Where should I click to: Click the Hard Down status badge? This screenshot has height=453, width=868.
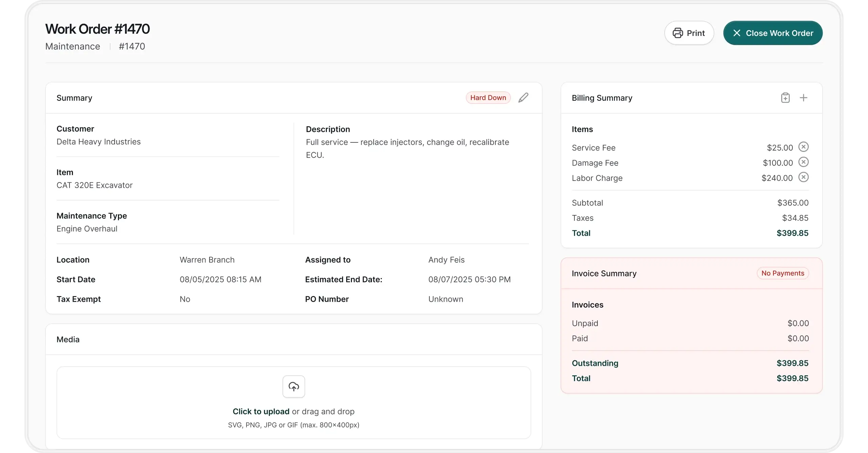tap(488, 98)
